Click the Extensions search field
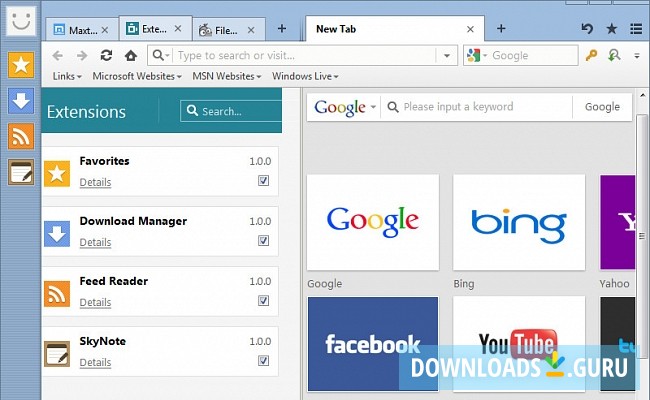 click(231, 111)
